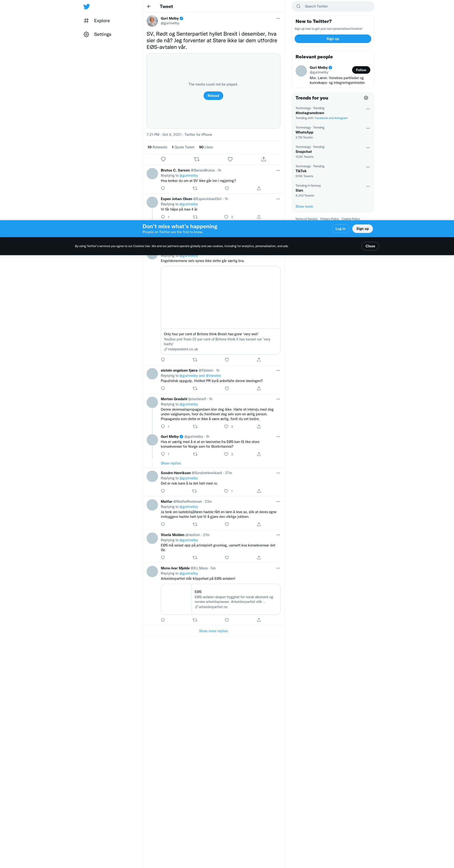Reply to Morten Grødahl's comment
The height and width of the screenshot is (868, 454).
tap(163, 427)
